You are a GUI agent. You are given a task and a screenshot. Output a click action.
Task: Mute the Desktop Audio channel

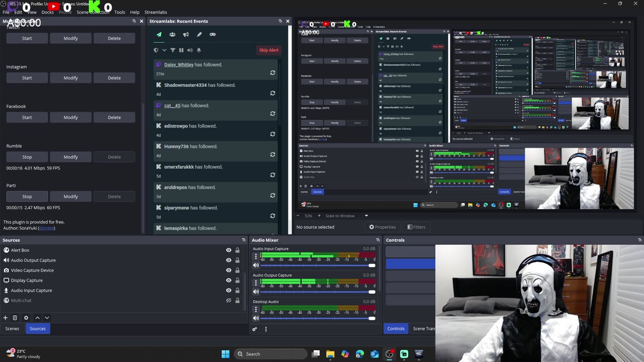click(x=256, y=318)
